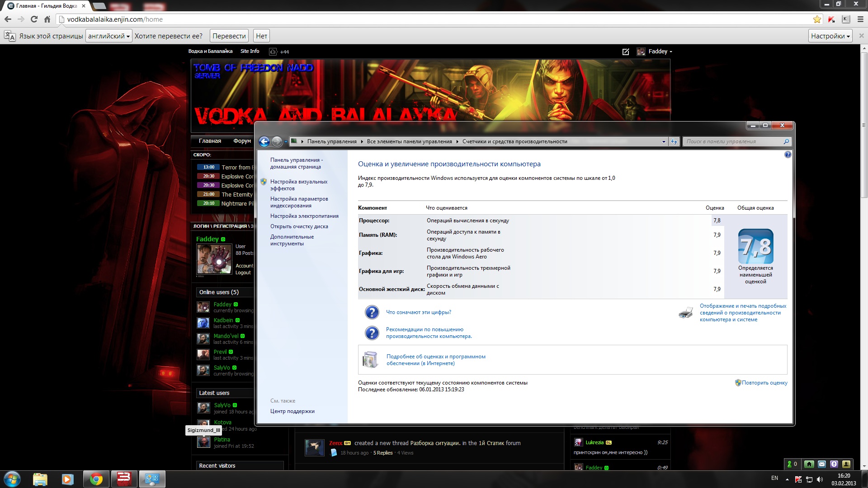Click 'Повторить оценку' link
This screenshot has height=488, width=868.
pyautogui.click(x=764, y=383)
